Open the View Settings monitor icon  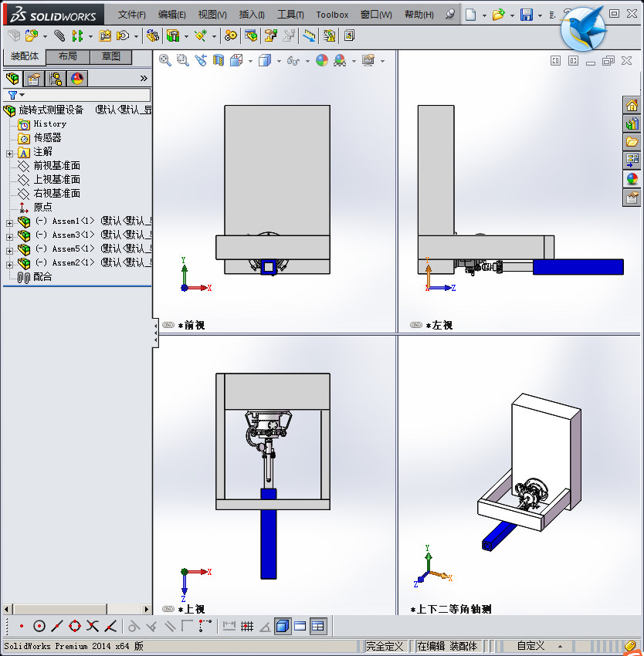coord(368,61)
